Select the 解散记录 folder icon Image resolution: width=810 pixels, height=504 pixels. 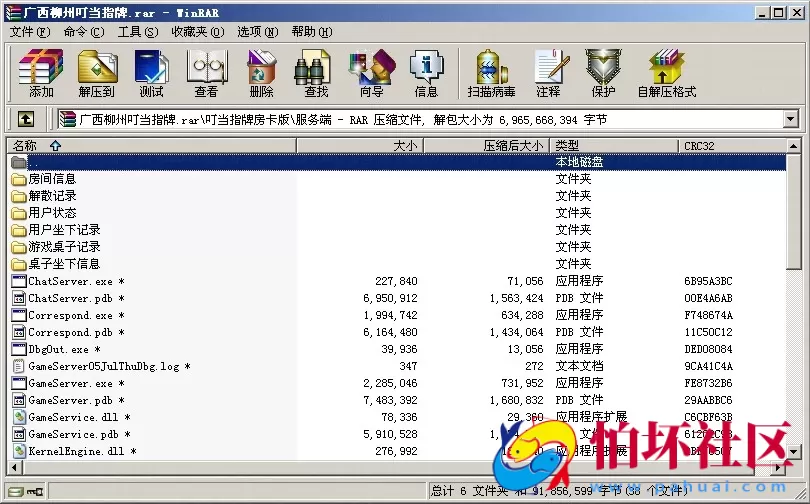19,196
